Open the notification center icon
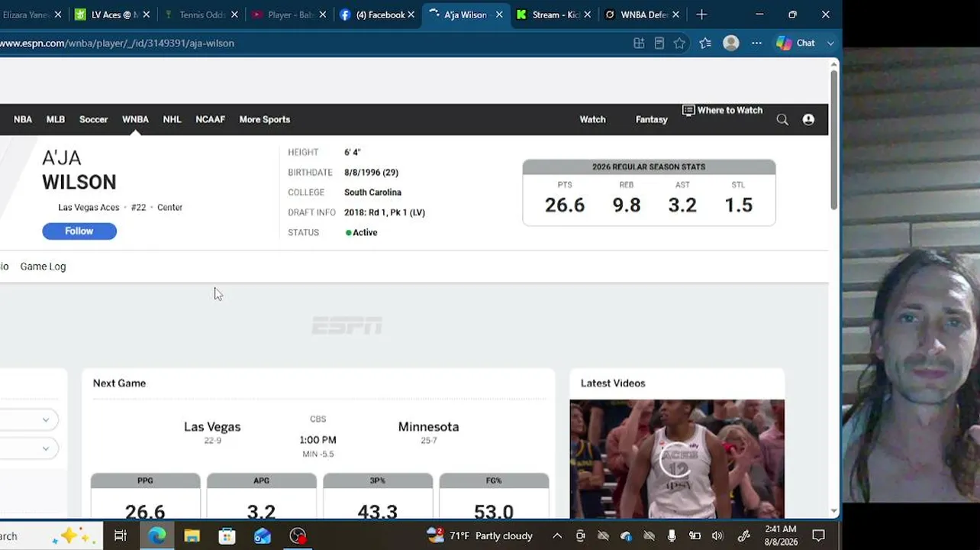The height and width of the screenshot is (550, 980). pos(818,535)
